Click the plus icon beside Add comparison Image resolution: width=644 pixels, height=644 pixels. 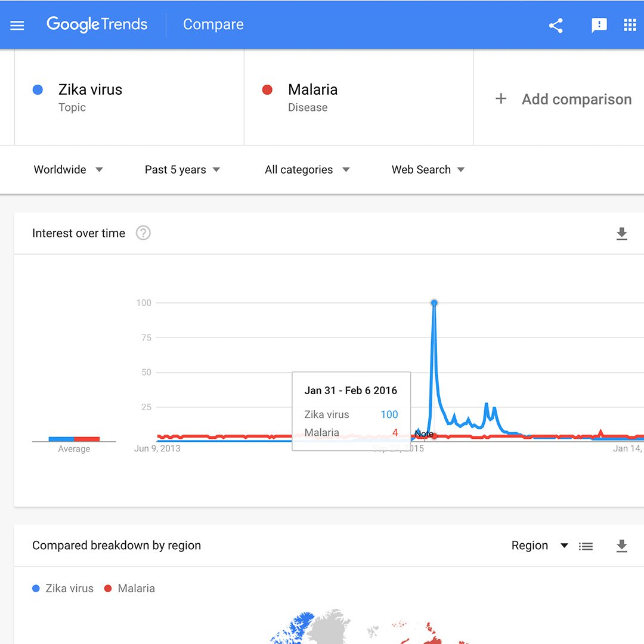coord(501,98)
